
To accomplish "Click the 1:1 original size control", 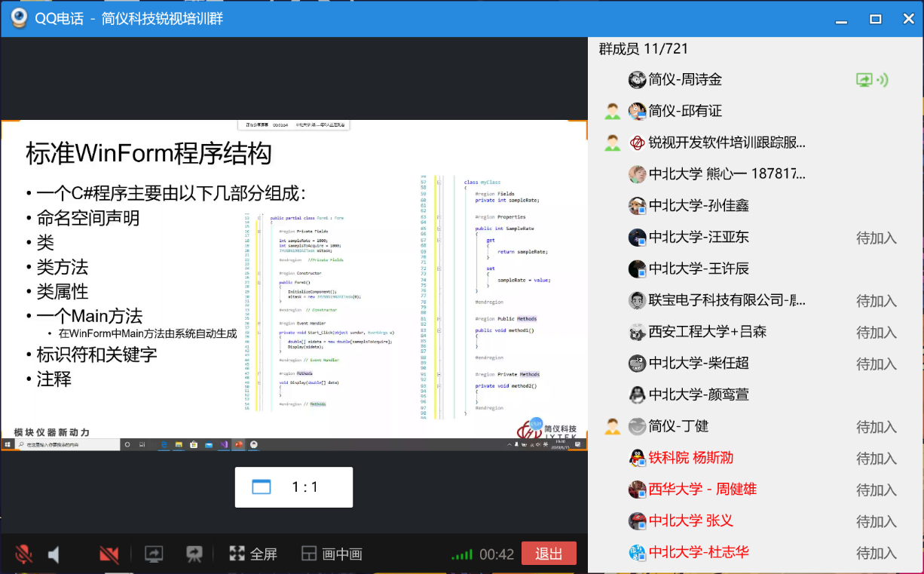I will point(294,487).
